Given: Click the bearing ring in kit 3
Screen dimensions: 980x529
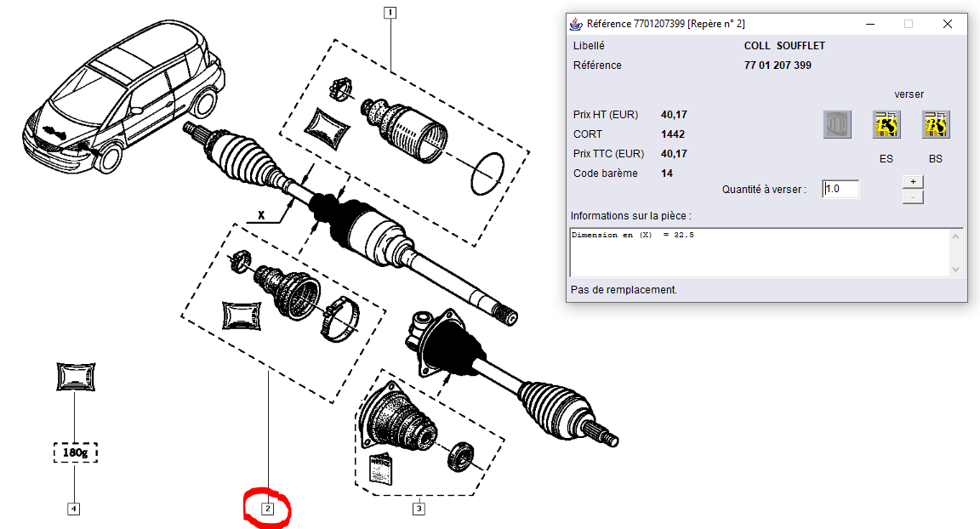Looking at the screenshot, I should (x=462, y=455).
